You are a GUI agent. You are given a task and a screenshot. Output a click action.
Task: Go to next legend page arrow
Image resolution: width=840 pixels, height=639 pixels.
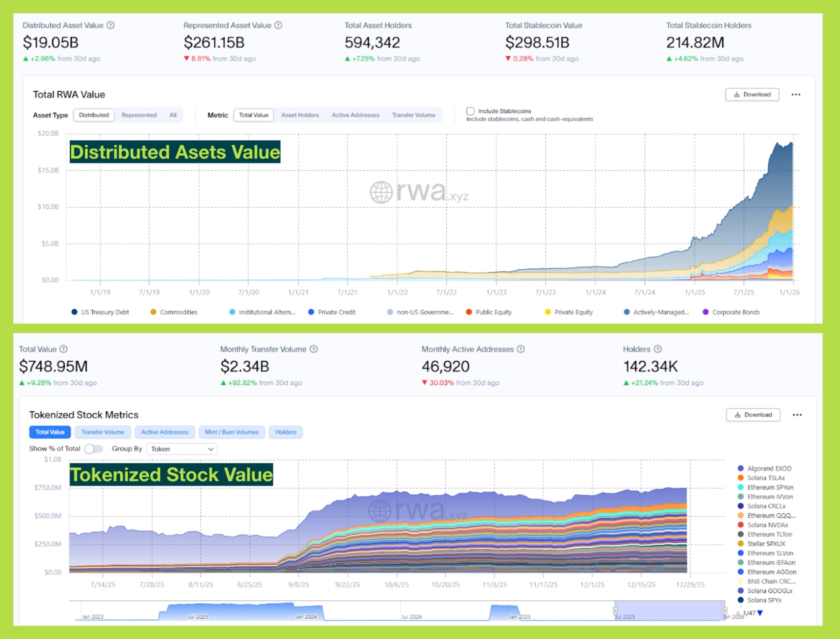point(760,613)
